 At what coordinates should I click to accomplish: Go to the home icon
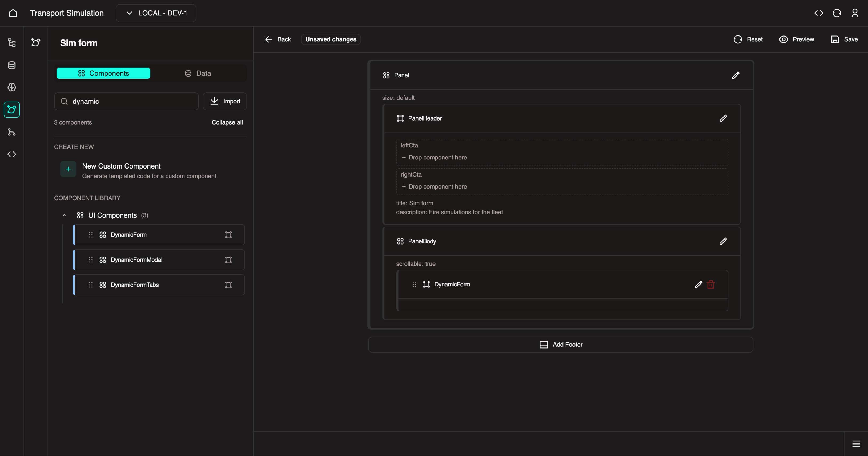pyautogui.click(x=13, y=13)
